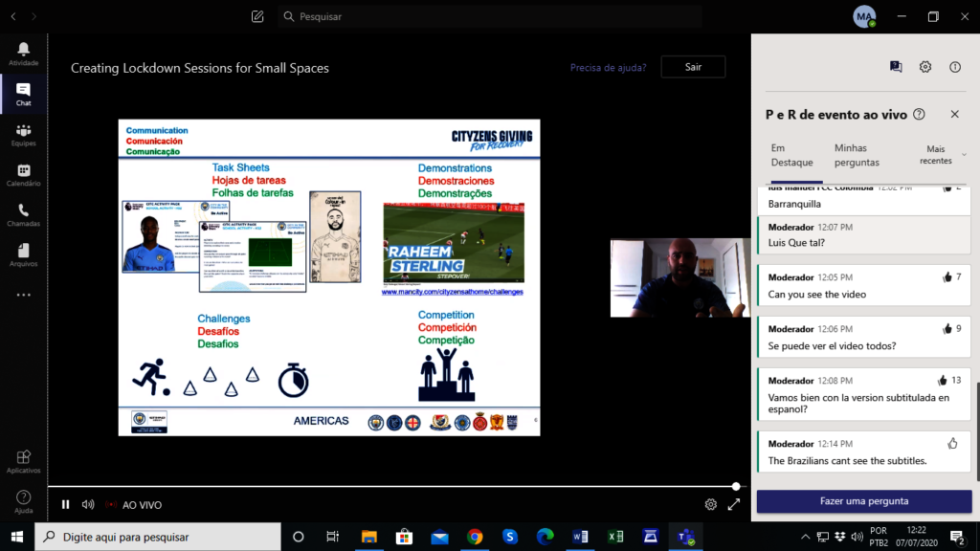This screenshot has height=551, width=980.
Task: Like 'The Brazilians cant see the subtitles'
Action: (x=952, y=444)
